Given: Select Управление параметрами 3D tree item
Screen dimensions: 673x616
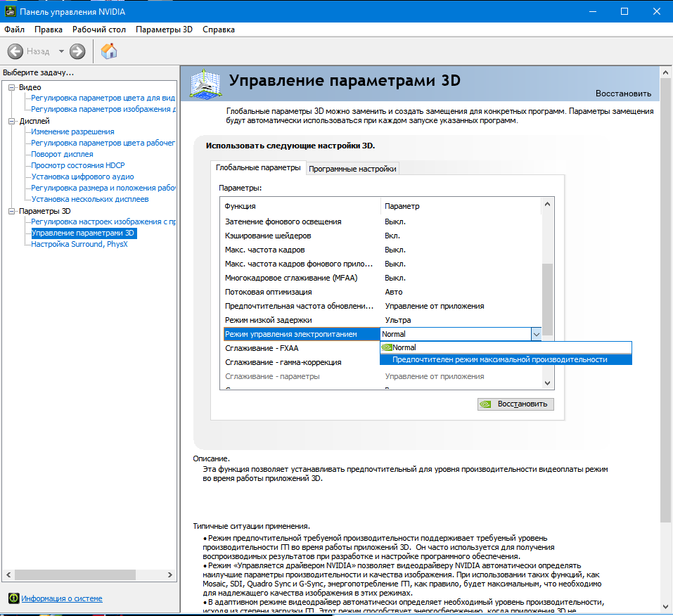Looking at the screenshot, I should pos(84,233).
